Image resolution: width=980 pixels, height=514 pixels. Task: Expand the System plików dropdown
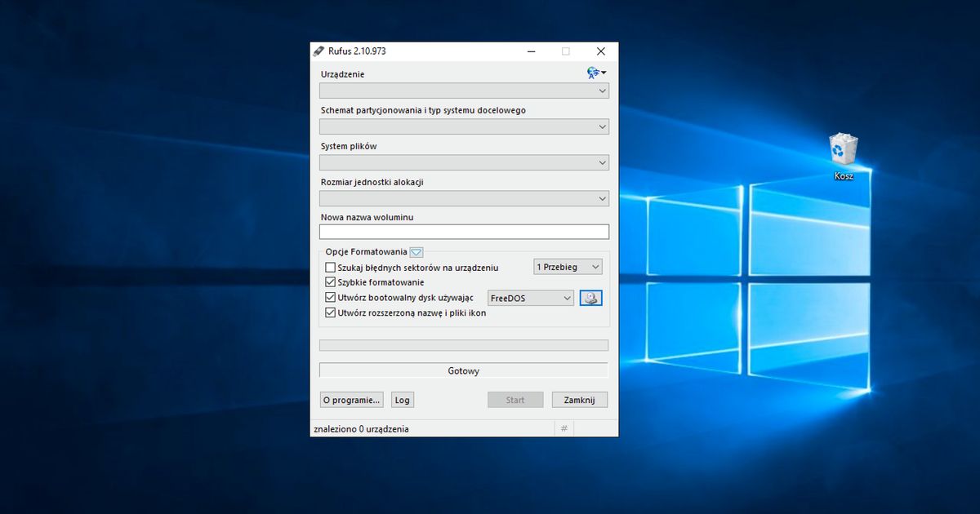[464, 162]
